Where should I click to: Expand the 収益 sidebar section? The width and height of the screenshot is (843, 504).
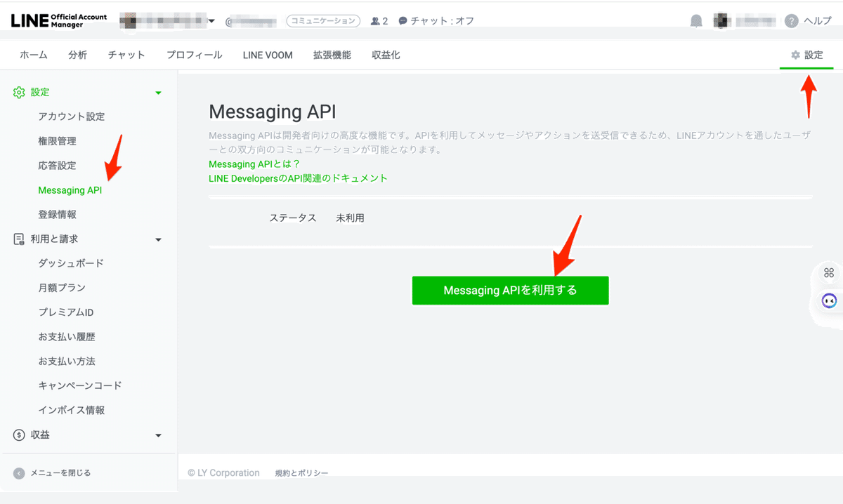pos(158,435)
